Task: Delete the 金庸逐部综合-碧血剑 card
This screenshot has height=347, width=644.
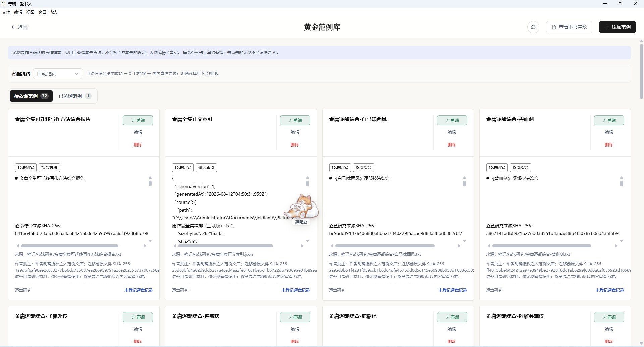Action: (x=609, y=145)
